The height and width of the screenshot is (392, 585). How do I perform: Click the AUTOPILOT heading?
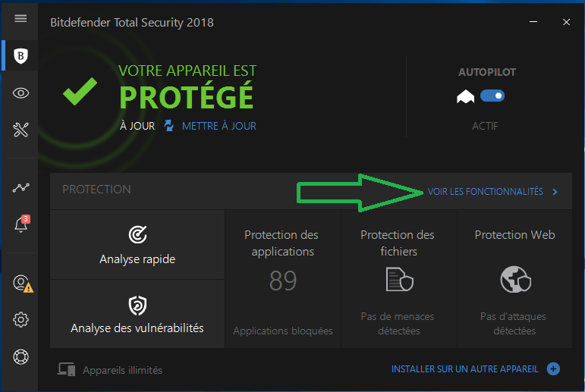tap(487, 72)
